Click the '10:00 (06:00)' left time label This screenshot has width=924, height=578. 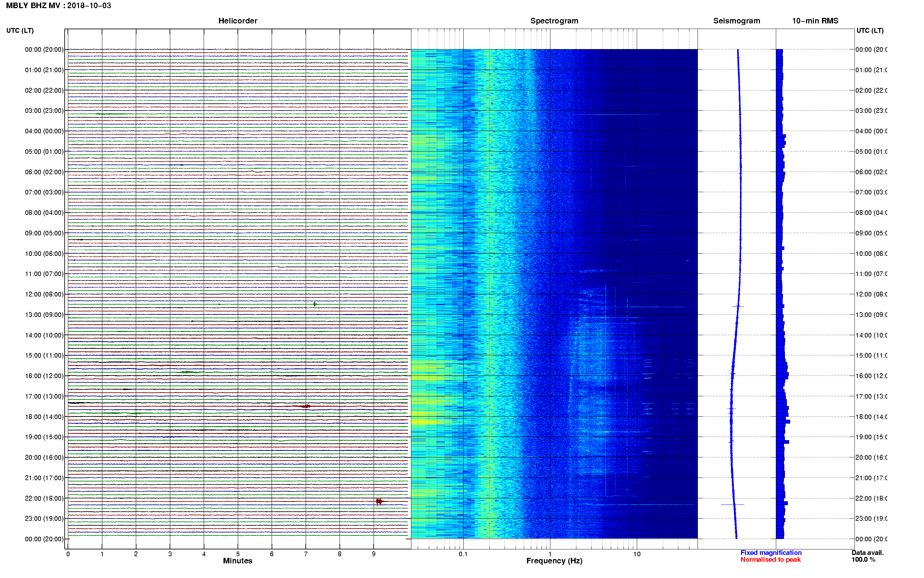click(44, 254)
